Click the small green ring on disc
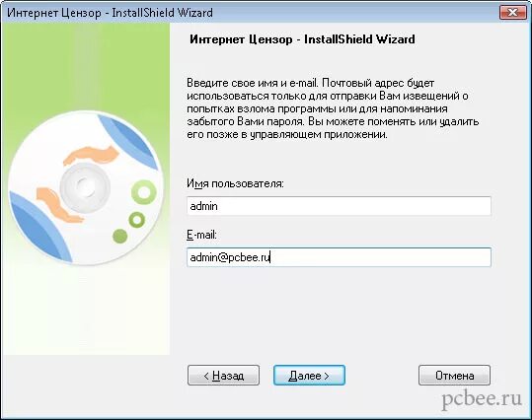Viewport: 532px width, 420px height. (137, 220)
